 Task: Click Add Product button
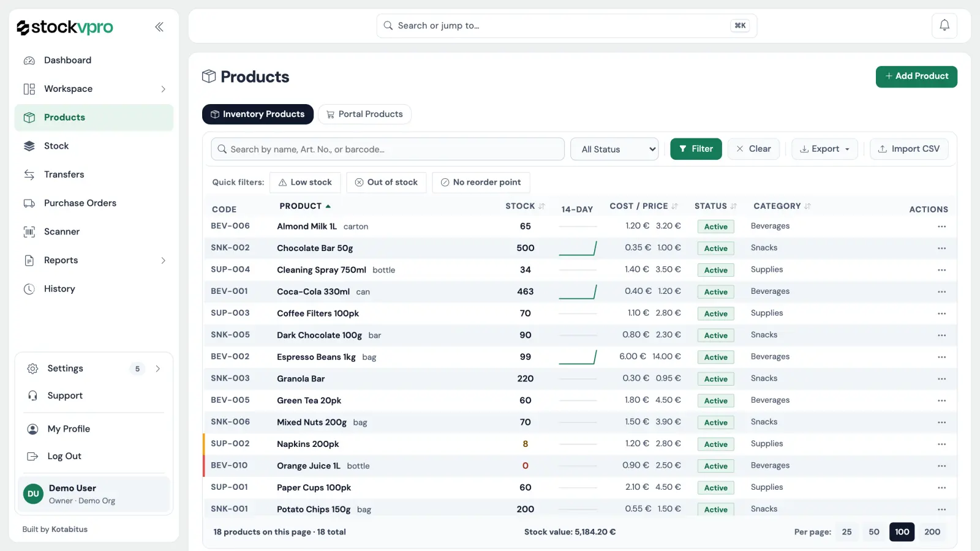coord(916,77)
